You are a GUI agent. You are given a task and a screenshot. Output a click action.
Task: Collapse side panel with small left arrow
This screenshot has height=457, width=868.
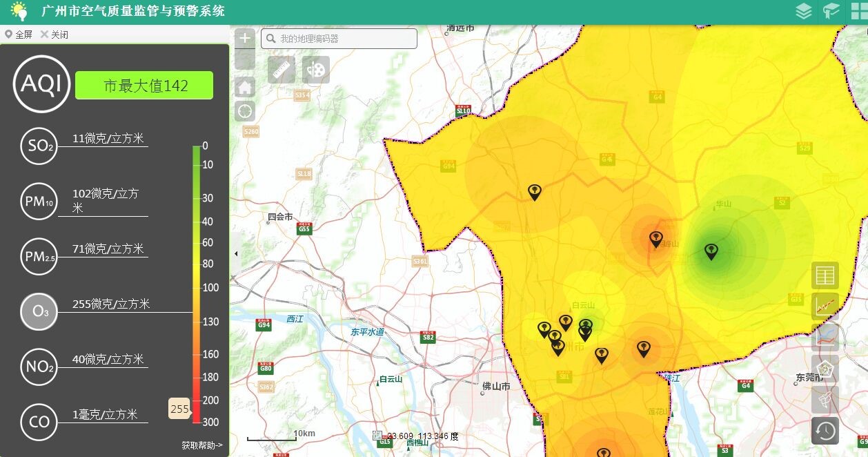point(236,254)
